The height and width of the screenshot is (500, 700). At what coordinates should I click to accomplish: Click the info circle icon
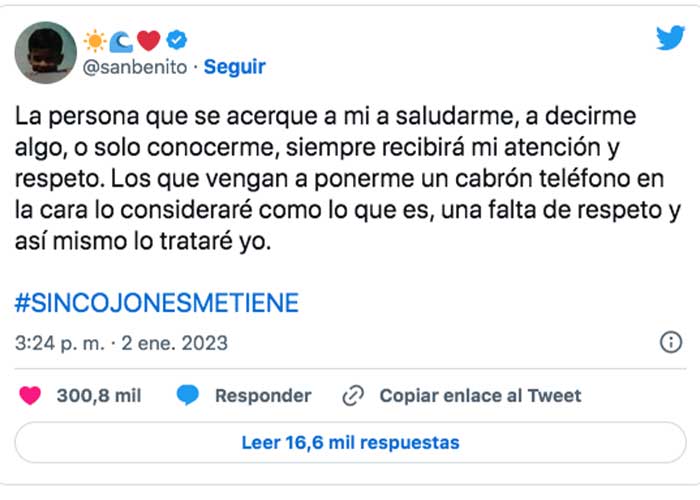tap(670, 343)
